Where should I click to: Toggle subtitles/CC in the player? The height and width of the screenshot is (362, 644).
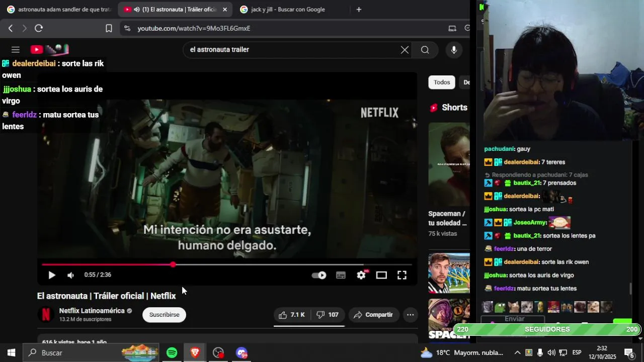click(x=341, y=275)
